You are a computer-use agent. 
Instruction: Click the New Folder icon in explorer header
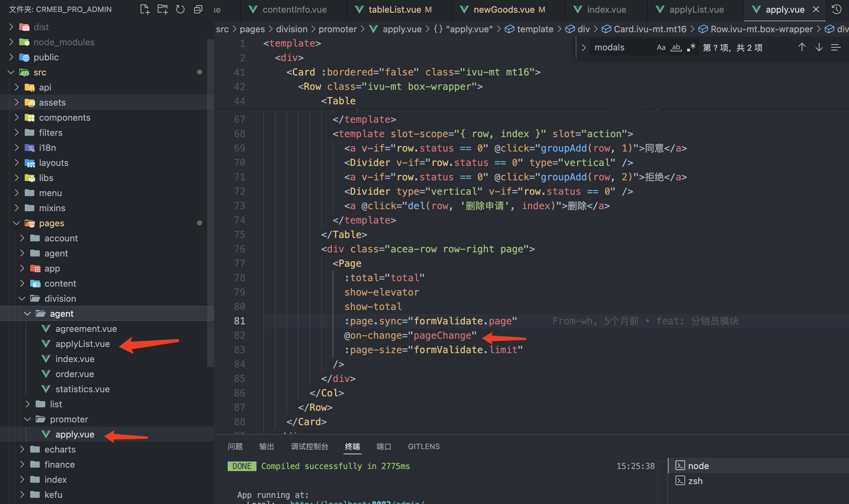click(163, 9)
